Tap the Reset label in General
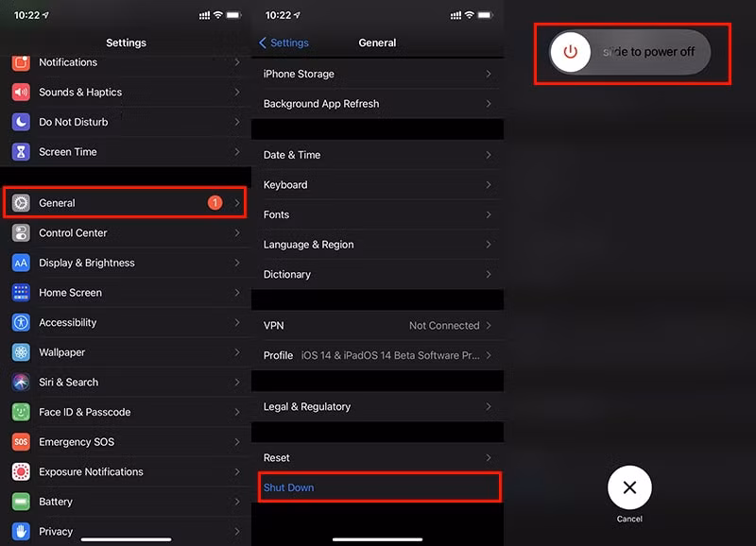 click(276, 457)
